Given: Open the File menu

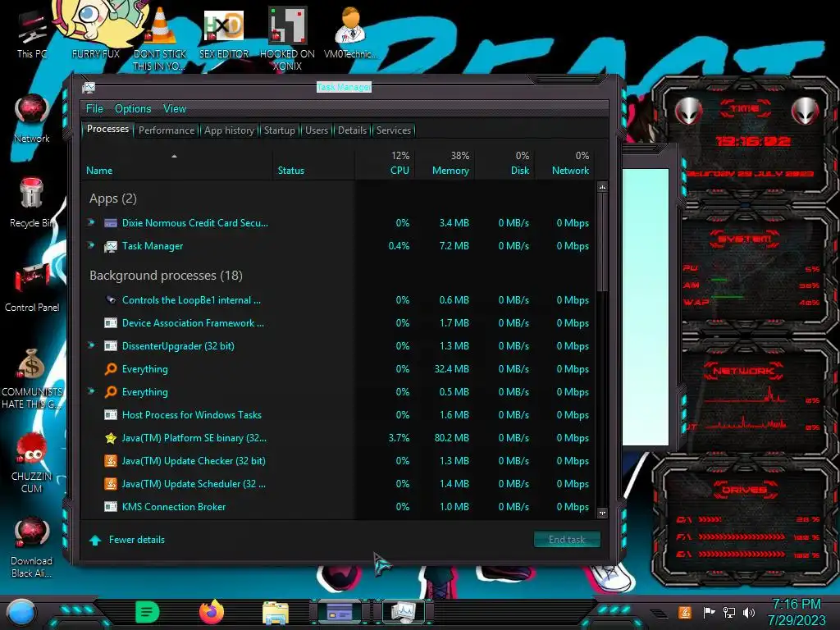Looking at the screenshot, I should coord(94,108).
